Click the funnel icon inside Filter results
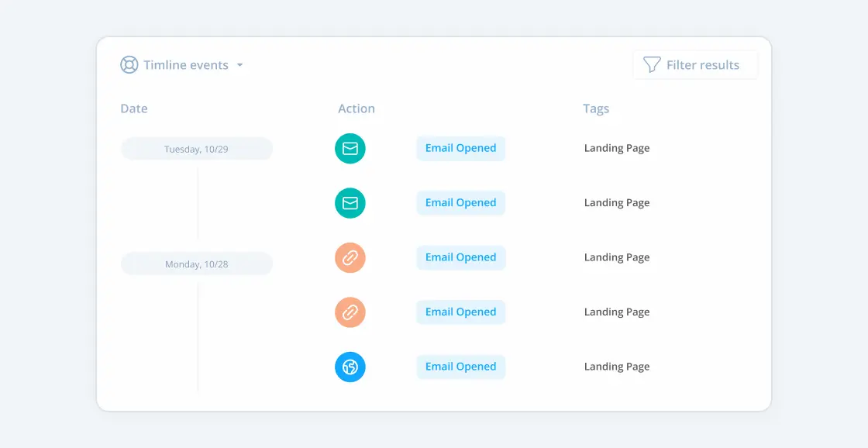The image size is (868, 448). pyautogui.click(x=651, y=65)
